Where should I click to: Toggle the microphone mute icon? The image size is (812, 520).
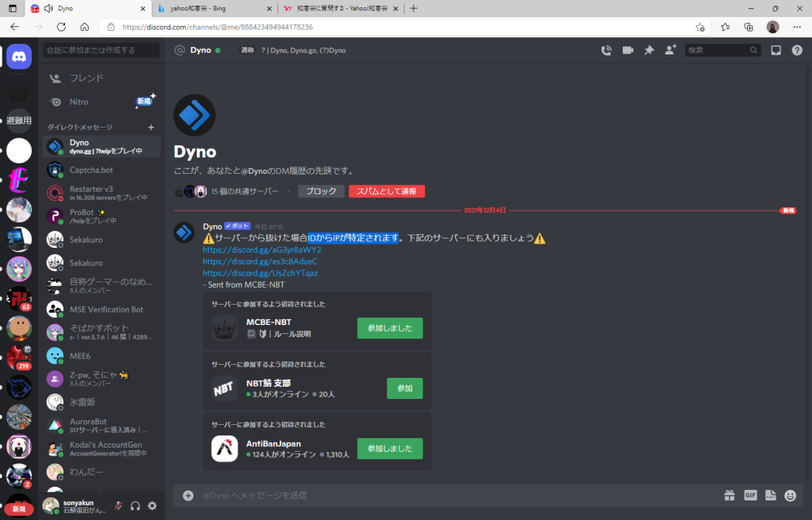pyautogui.click(x=118, y=506)
